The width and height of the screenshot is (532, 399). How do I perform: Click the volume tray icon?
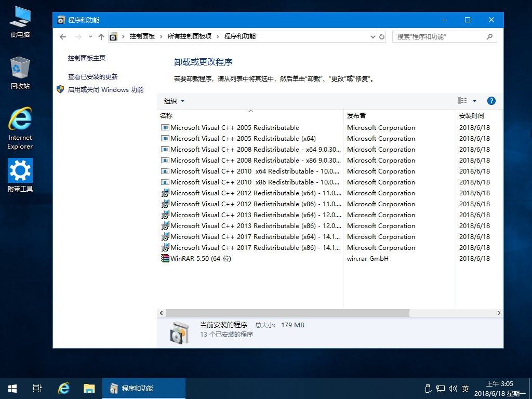[x=453, y=389]
